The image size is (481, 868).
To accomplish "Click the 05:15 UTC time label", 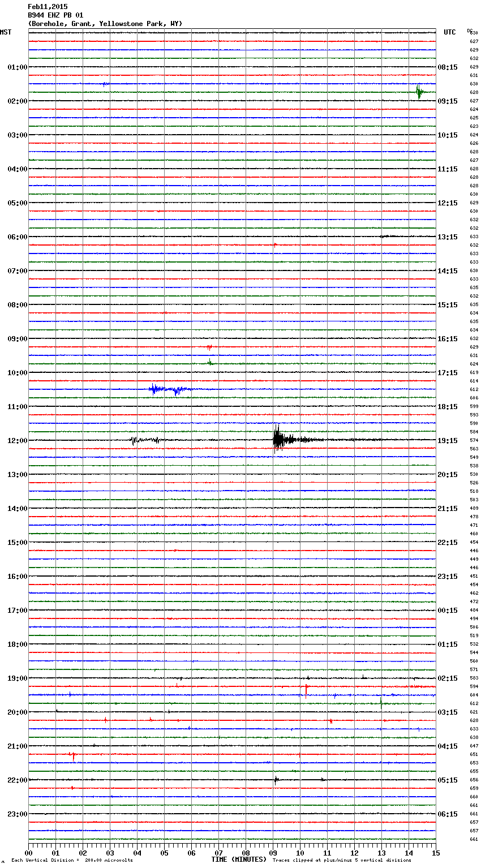I will (448, 780).
